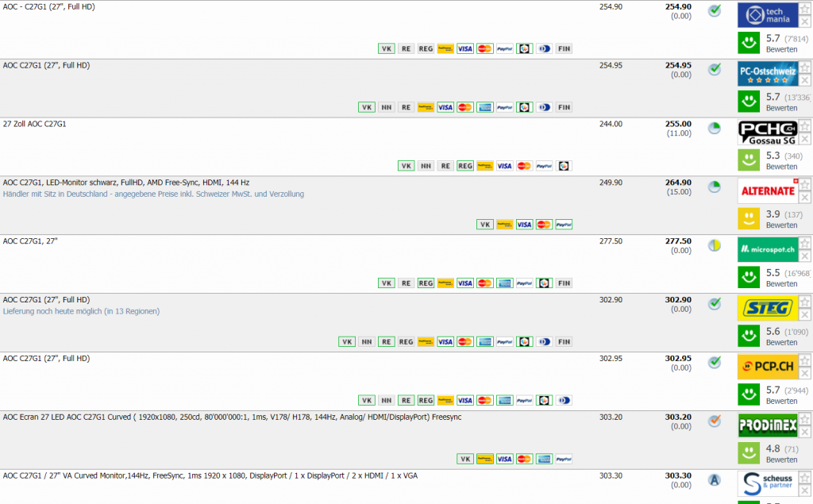Click the availability pie icon in the ALTERNATE row
The height and width of the screenshot is (504, 813).
point(715,187)
